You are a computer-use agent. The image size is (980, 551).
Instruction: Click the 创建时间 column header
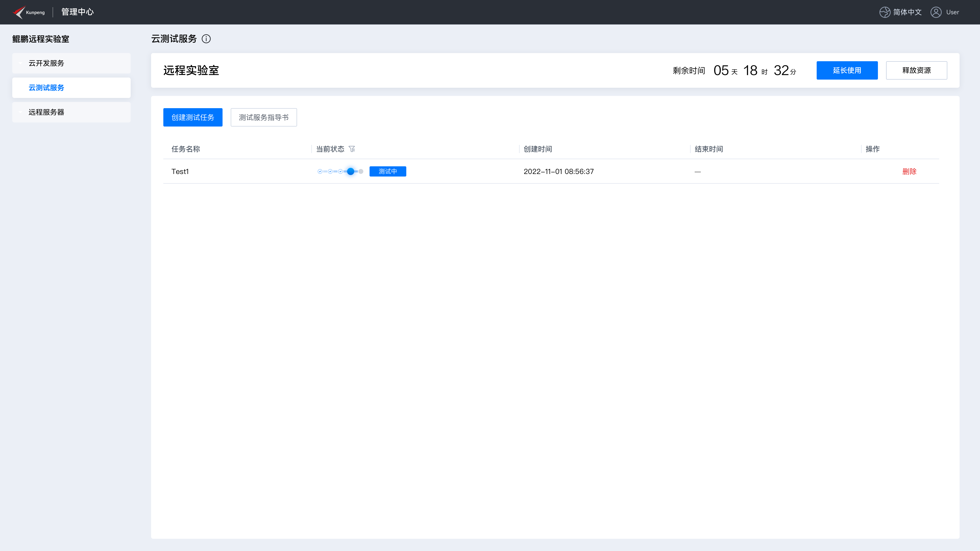click(x=537, y=149)
